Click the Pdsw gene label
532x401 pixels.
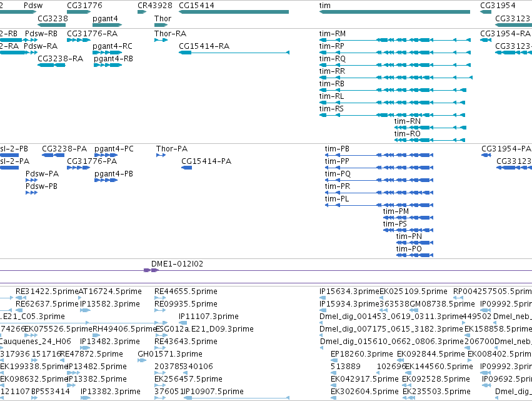click(33, 6)
